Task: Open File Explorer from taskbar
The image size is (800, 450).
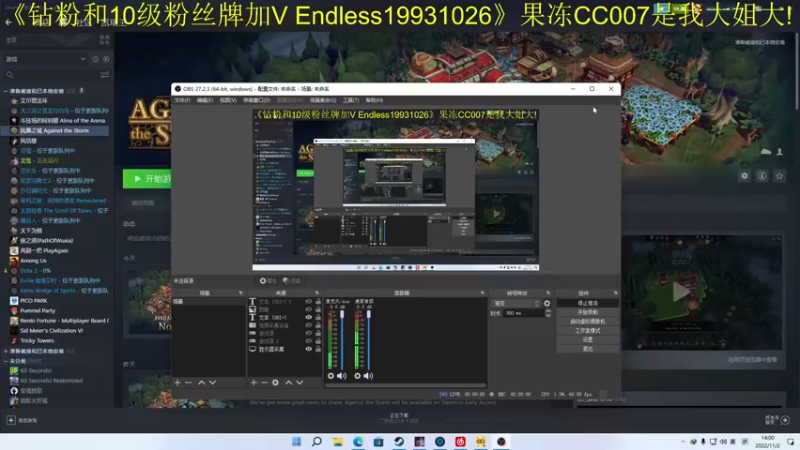Action: [338, 441]
